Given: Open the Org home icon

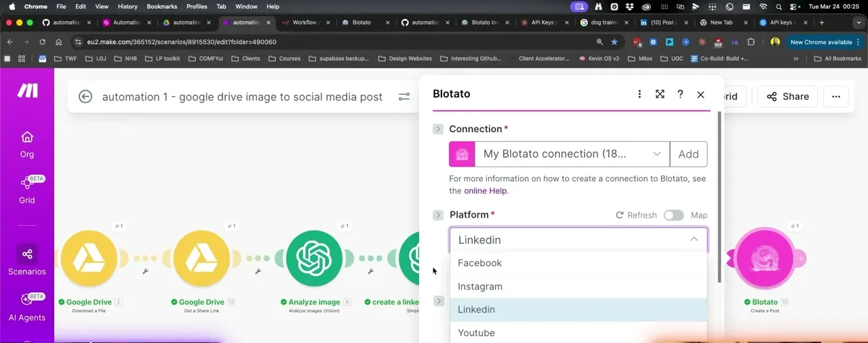Looking at the screenshot, I should [x=27, y=137].
